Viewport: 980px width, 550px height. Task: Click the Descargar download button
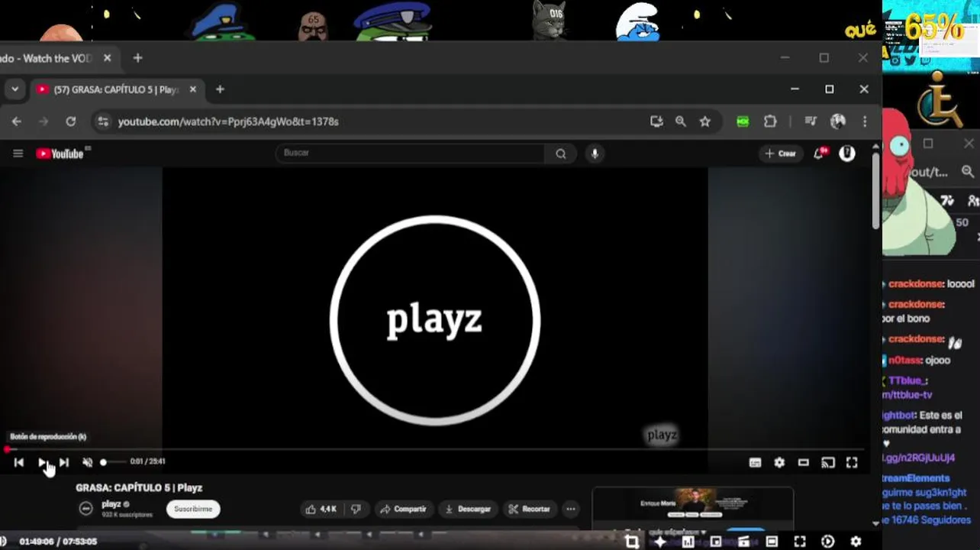pos(468,509)
